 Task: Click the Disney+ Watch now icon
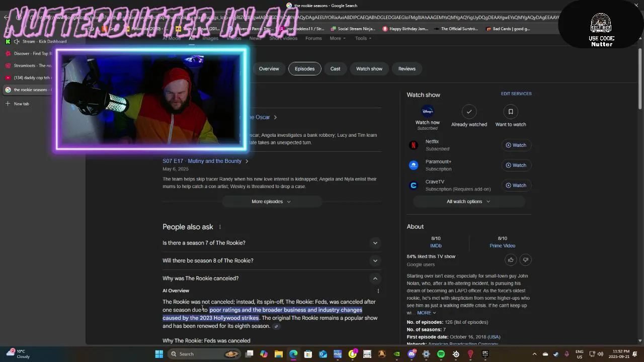(x=428, y=112)
